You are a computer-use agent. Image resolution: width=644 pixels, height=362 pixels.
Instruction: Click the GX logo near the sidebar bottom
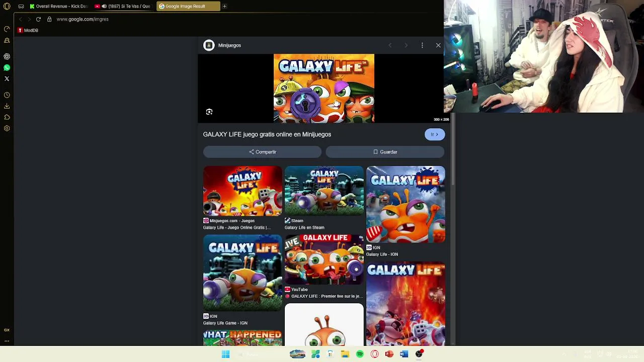coord(7,330)
